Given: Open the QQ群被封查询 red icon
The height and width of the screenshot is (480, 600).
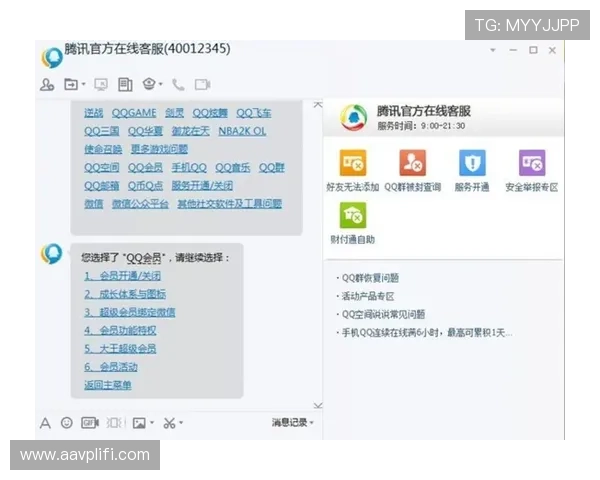Looking at the screenshot, I should pyautogui.click(x=412, y=163).
